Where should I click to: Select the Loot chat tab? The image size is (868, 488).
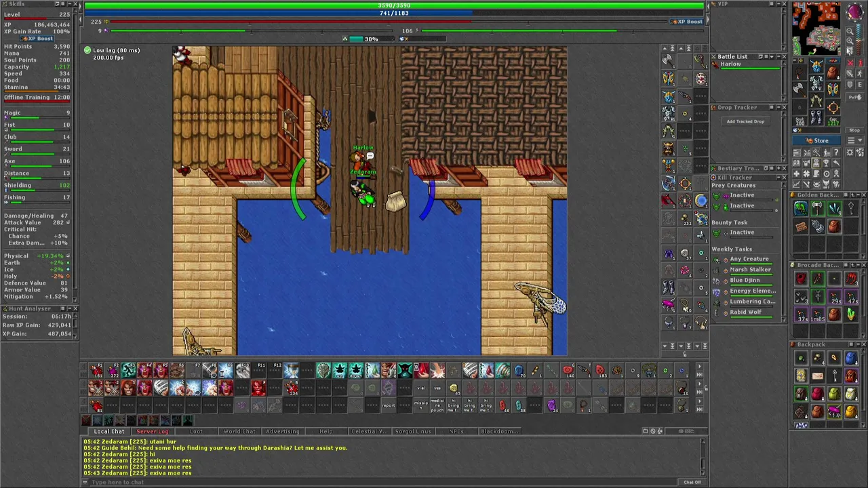(196, 431)
